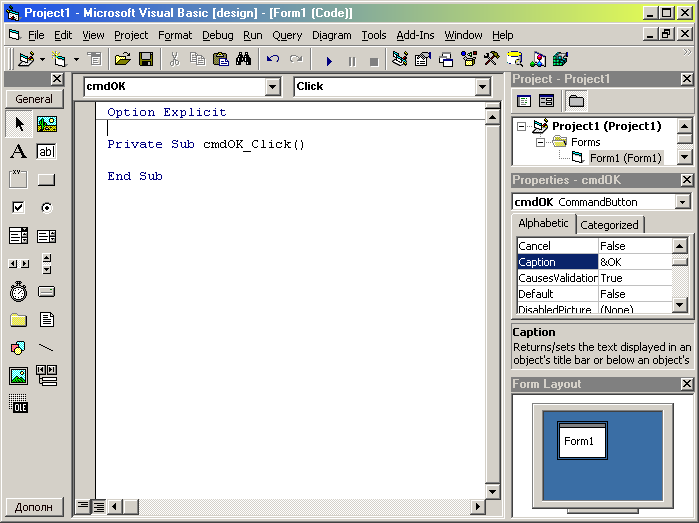
Task: Select the Data control tool
Action: [47, 376]
